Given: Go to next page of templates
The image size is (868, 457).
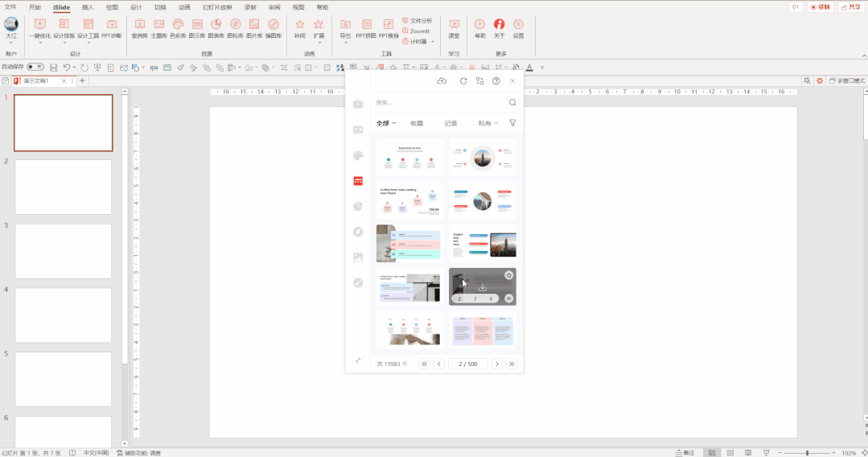Looking at the screenshot, I should 497,364.
